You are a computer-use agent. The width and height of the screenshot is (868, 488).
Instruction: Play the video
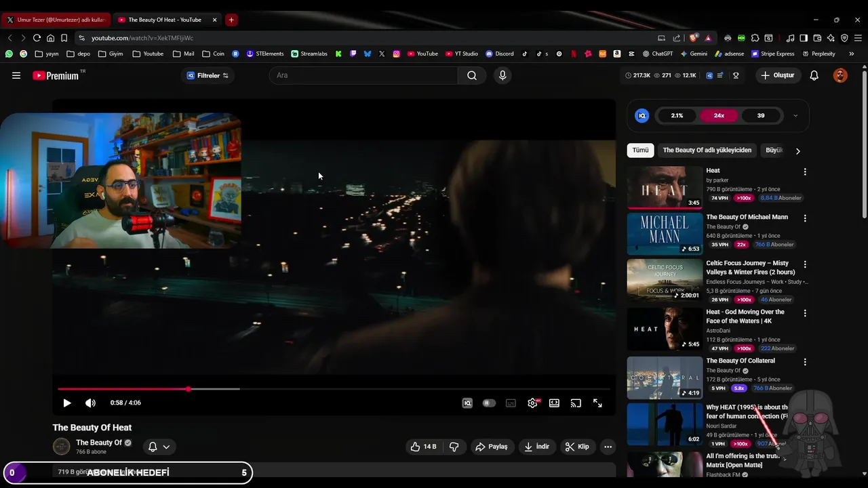(x=67, y=403)
